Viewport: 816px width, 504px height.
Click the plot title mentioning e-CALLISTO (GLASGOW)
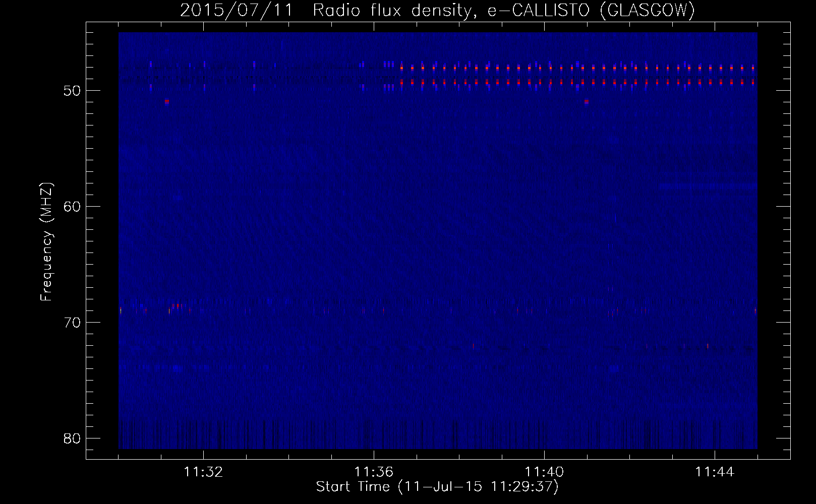tap(438, 10)
